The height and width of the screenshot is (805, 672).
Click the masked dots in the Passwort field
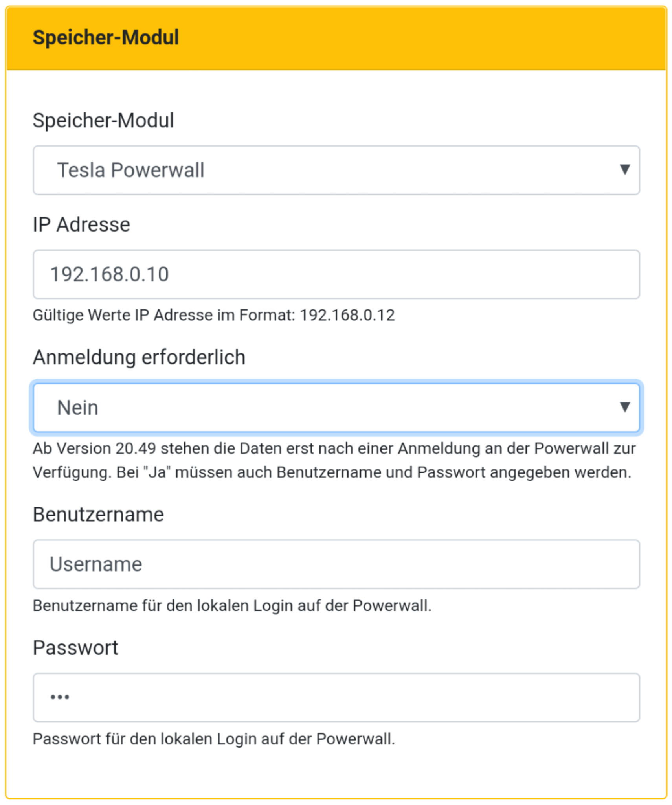60,697
